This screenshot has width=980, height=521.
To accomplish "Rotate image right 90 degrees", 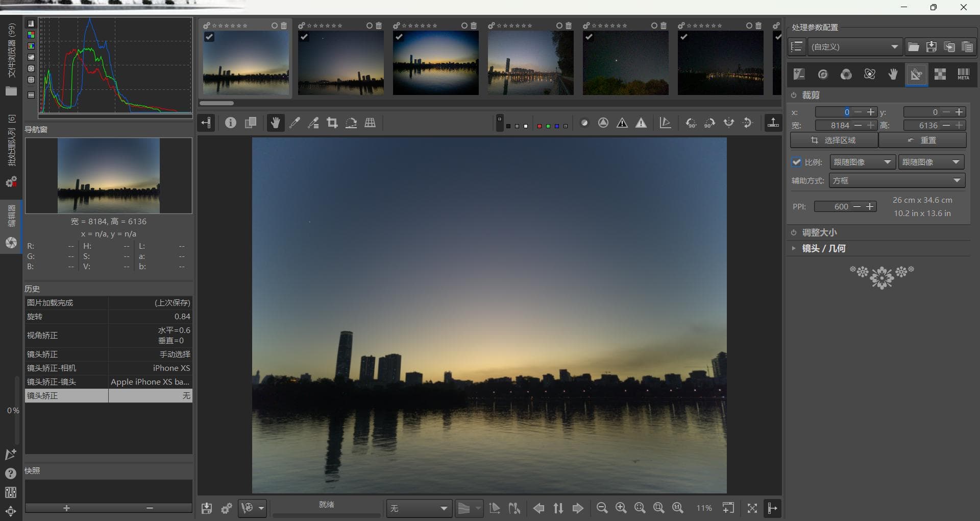I will [x=709, y=123].
